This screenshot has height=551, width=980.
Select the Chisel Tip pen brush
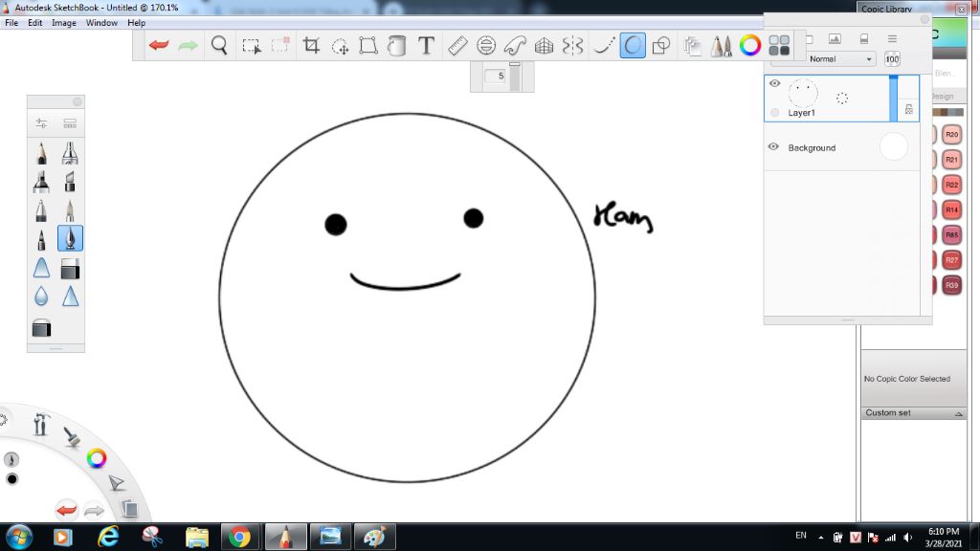click(x=70, y=182)
